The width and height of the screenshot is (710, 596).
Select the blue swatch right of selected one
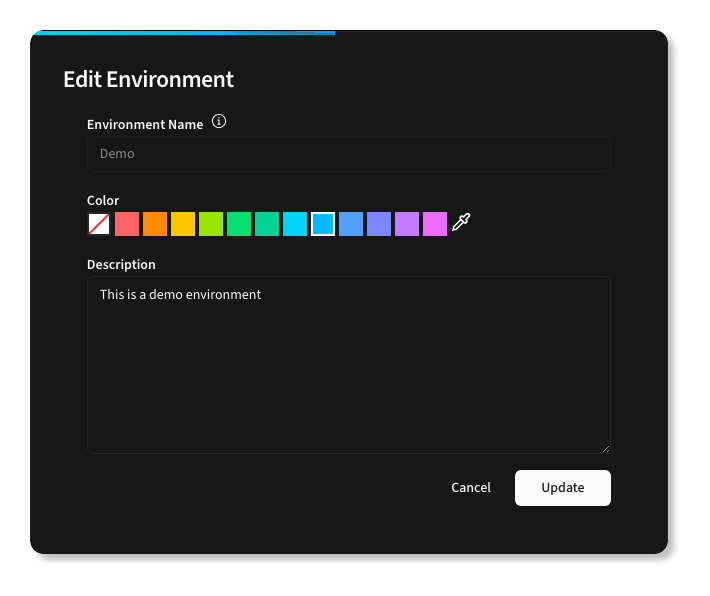tap(351, 224)
